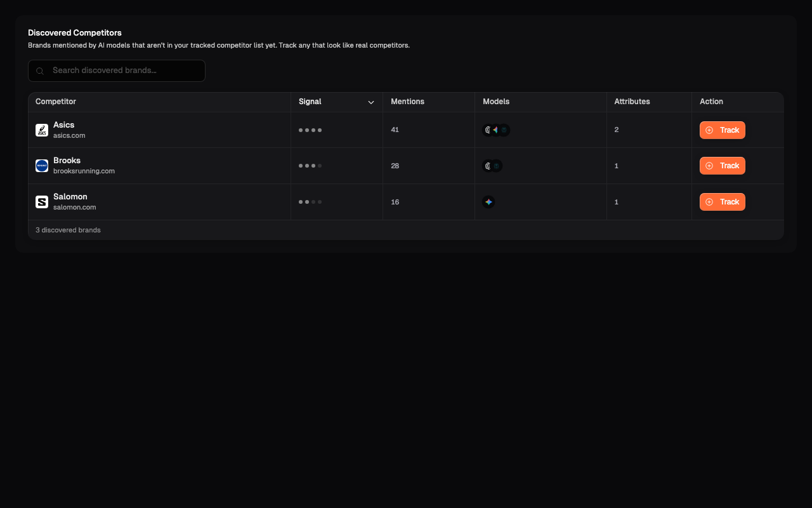Screen dimensions: 812x508
Task: Click the salomon.com domain text
Action: pos(75,207)
